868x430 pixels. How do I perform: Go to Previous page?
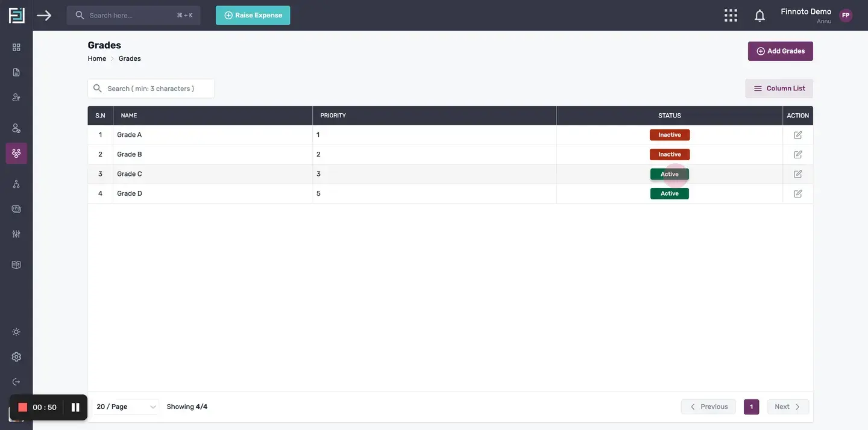[x=708, y=407]
